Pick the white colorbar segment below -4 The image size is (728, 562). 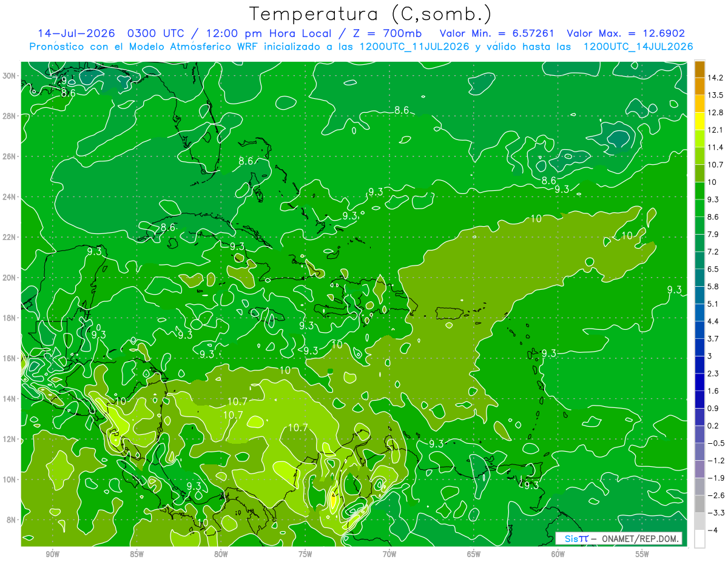tap(699, 539)
